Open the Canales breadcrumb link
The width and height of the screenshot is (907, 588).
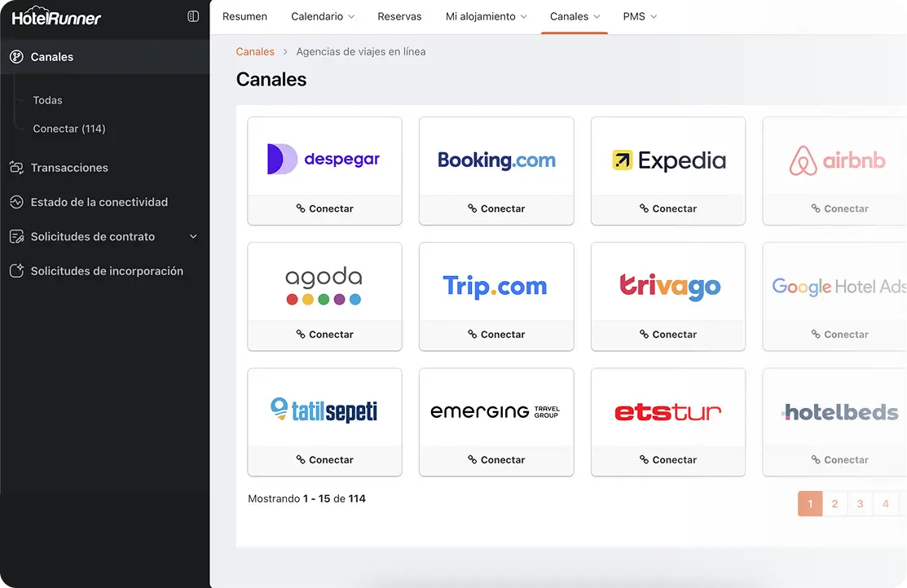[x=255, y=50]
